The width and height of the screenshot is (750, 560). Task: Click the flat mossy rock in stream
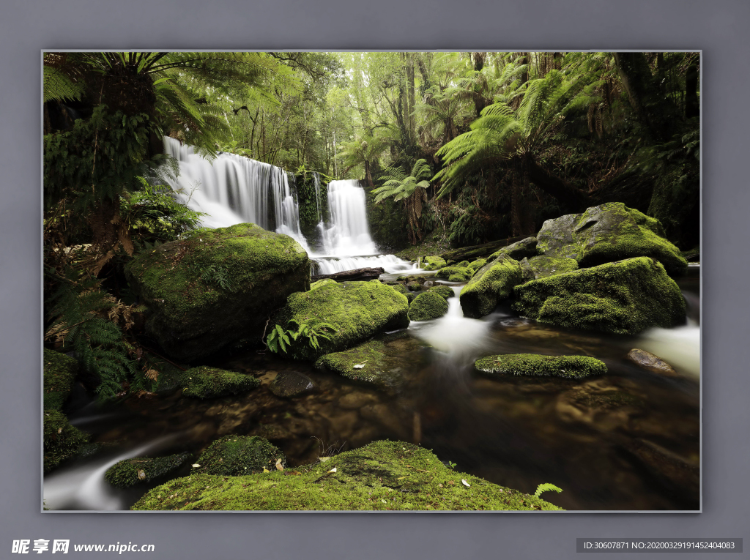[x=541, y=365]
